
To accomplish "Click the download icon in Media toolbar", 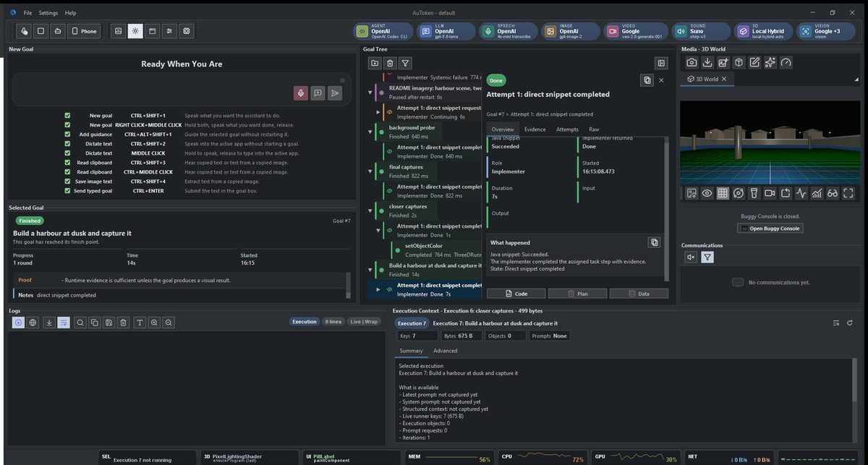I will pyautogui.click(x=707, y=63).
